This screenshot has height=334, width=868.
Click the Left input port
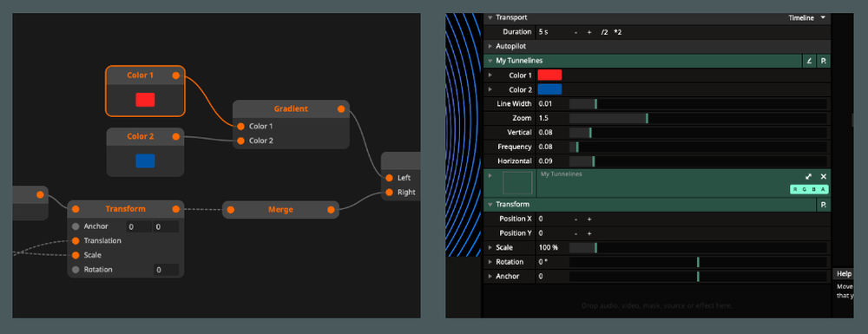[389, 178]
